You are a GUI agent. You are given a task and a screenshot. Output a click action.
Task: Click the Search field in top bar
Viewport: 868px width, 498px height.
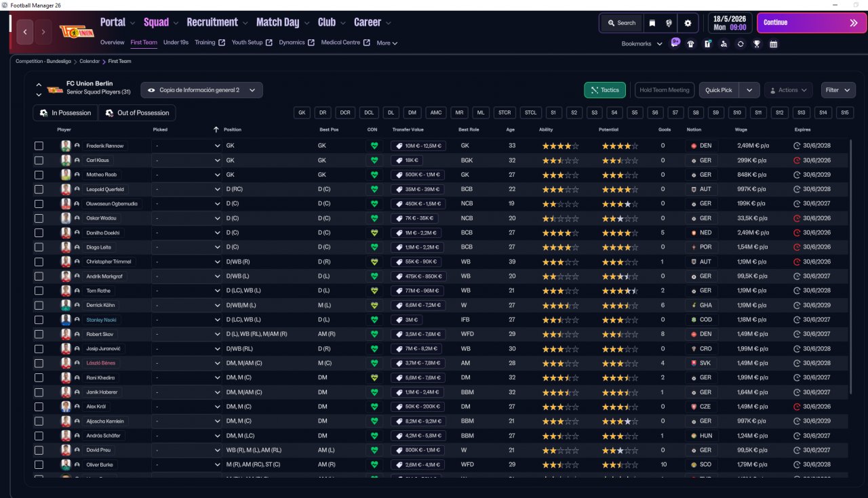pos(621,23)
